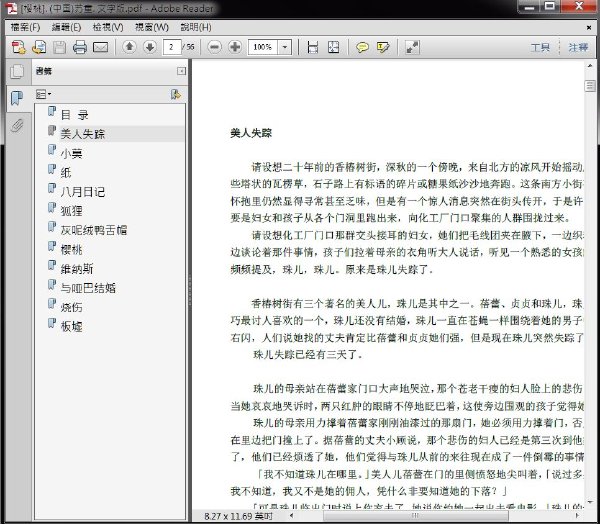This screenshot has width=600, height=524.
Task: Click the Print icon in toolbar
Action: coord(80,47)
